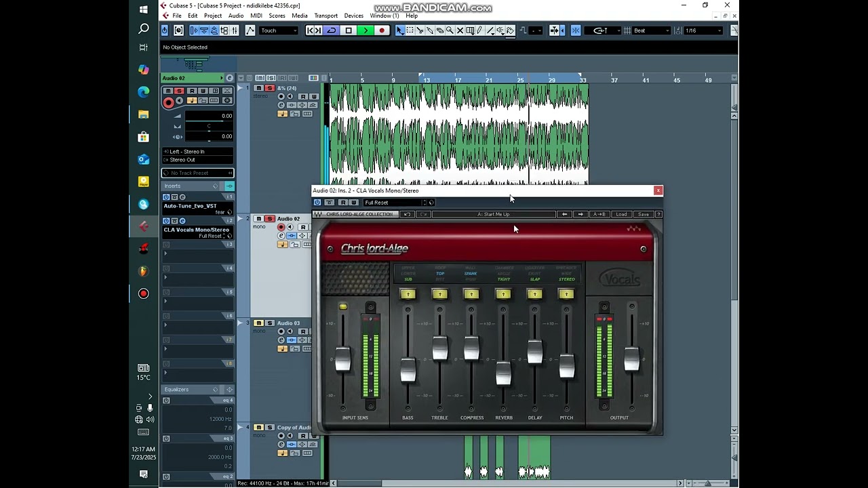Viewport: 868px width, 488px height.
Task: Click the yellow Reverb mode button
Action: point(503,294)
